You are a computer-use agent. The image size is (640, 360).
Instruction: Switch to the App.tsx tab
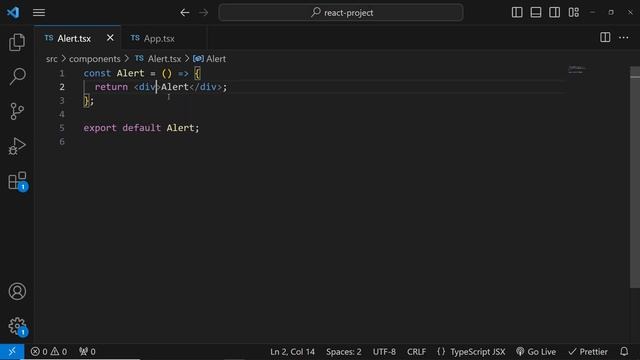[159, 38]
